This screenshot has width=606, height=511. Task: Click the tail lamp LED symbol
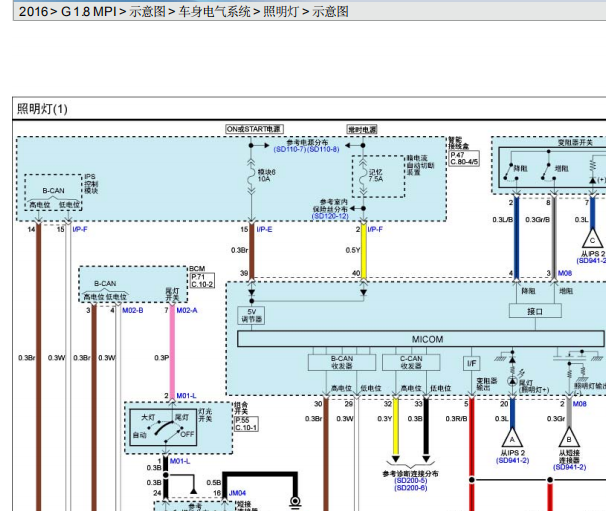[512, 381]
